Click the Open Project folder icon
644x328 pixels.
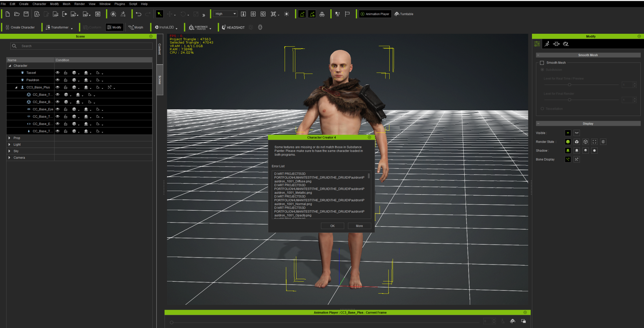coord(17,14)
